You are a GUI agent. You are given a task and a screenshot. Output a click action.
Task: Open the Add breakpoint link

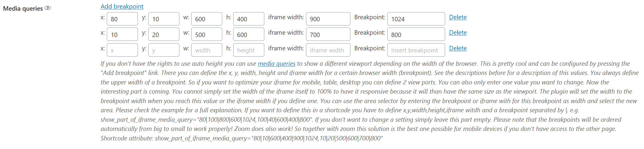click(122, 6)
